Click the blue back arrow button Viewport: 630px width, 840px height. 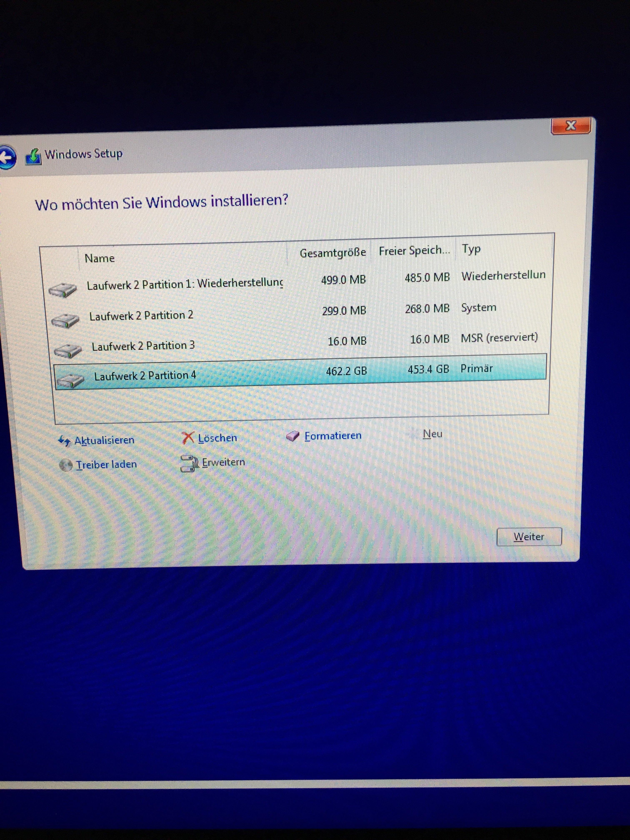[7, 157]
